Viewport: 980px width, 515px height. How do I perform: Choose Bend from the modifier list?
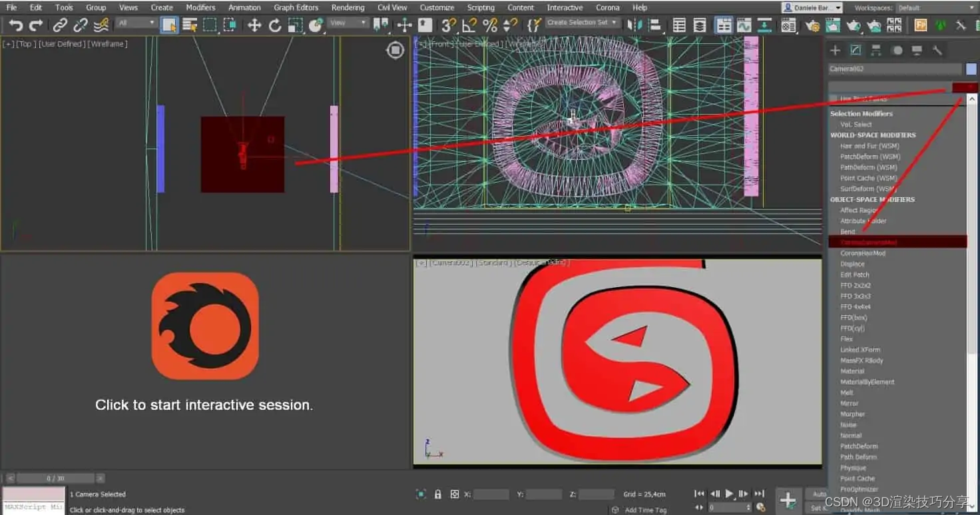[848, 232]
